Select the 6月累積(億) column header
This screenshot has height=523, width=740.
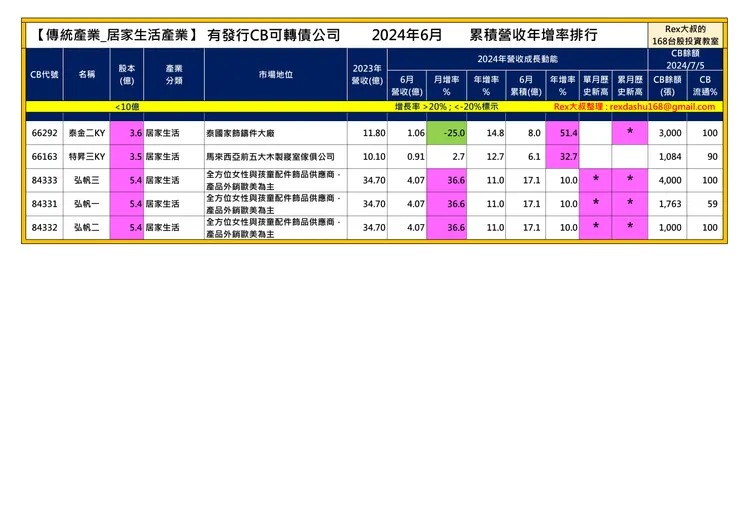click(x=526, y=86)
